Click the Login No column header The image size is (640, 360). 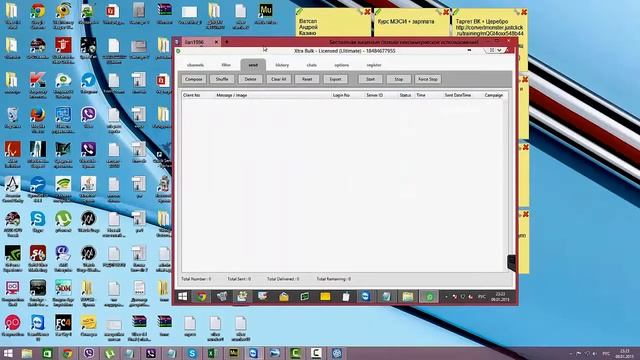click(x=341, y=95)
